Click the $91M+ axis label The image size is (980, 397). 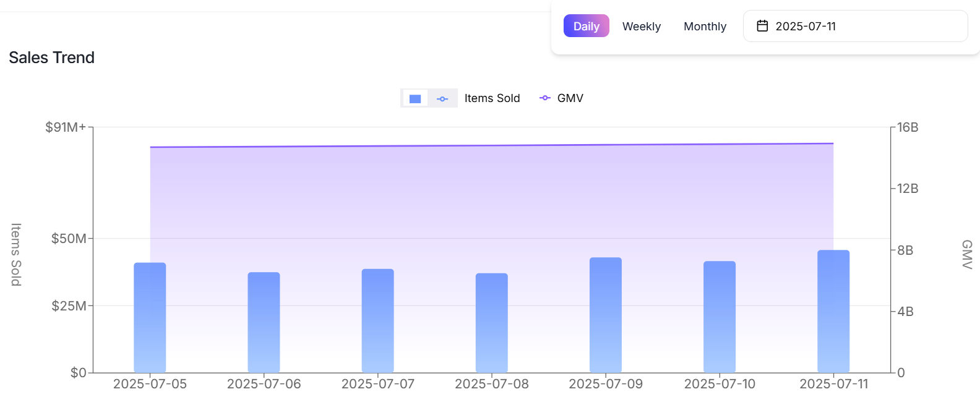click(x=66, y=127)
